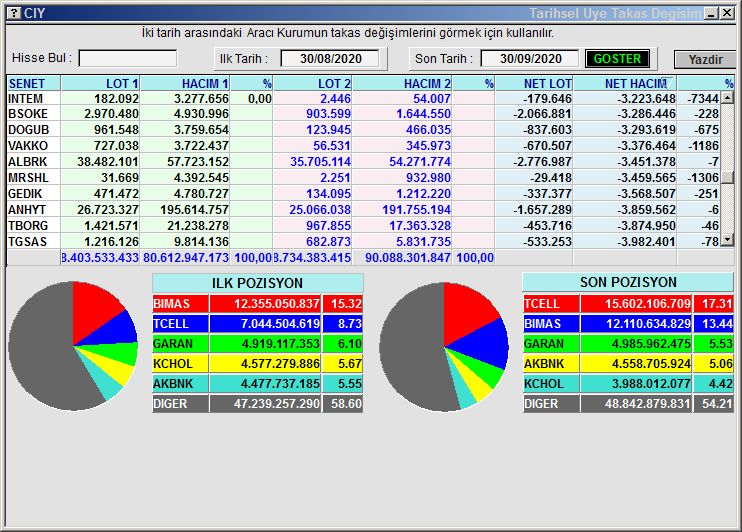Sort by NET LOT column header
Screen dimensions: 742x532
534,83
